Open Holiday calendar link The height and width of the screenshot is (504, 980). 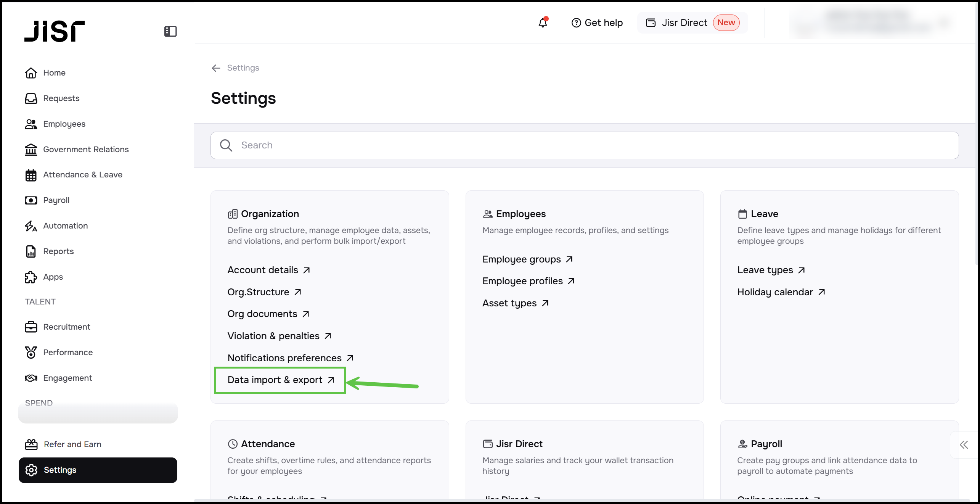[781, 292]
